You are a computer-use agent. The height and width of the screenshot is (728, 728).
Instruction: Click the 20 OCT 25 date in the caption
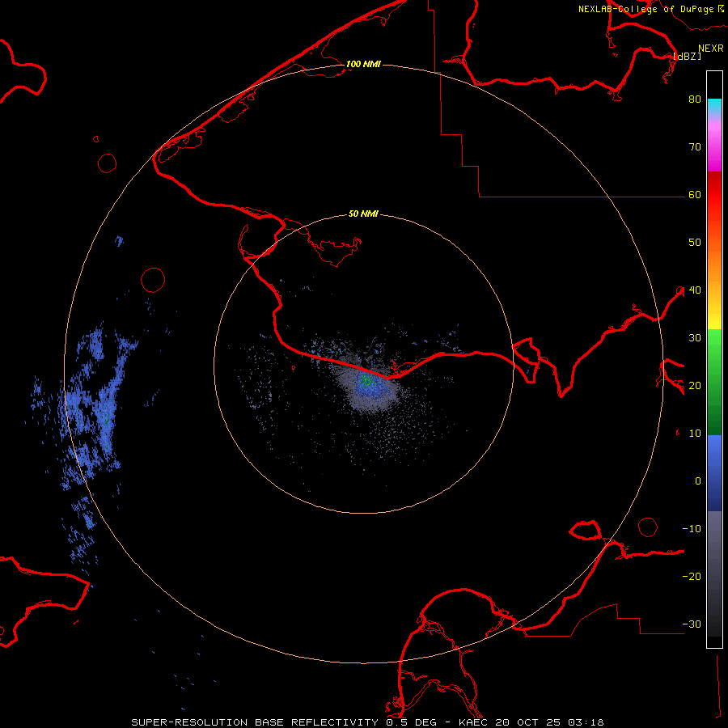pyautogui.click(x=530, y=722)
